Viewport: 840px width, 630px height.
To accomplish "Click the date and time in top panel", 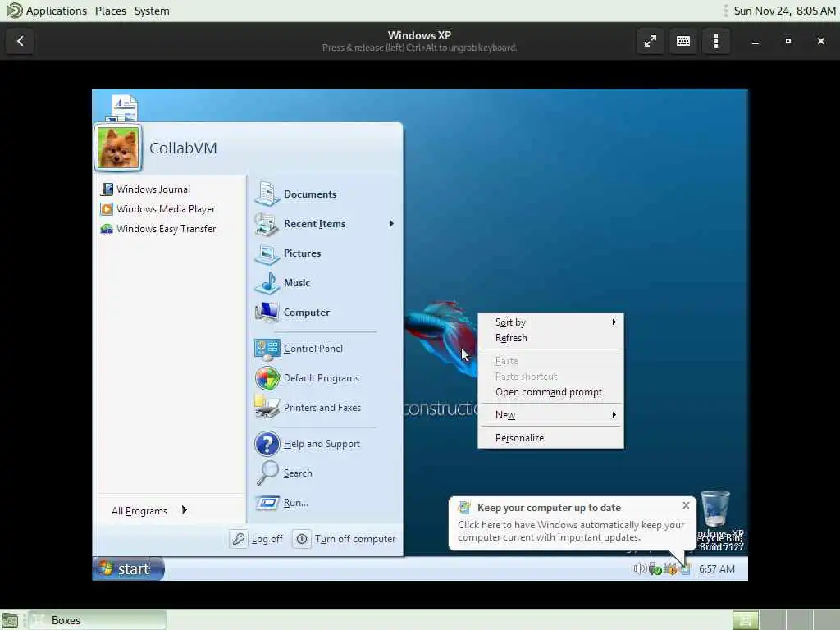I will click(x=785, y=11).
